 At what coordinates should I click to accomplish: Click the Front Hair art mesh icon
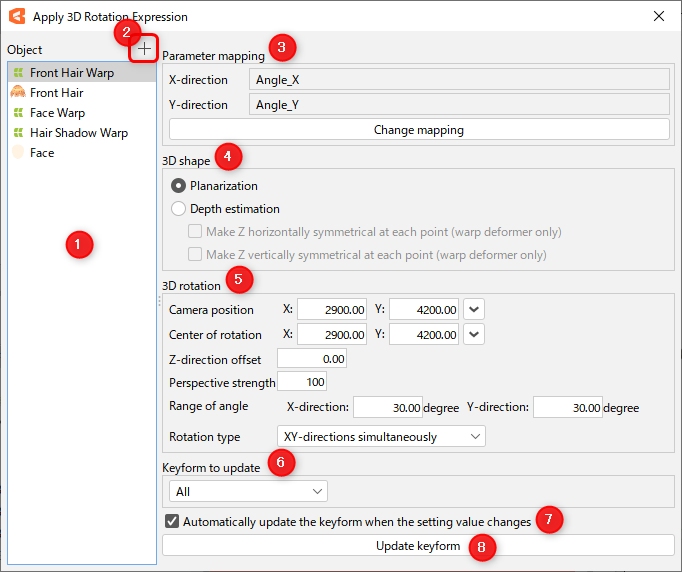pyautogui.click(x=17, y=93)
